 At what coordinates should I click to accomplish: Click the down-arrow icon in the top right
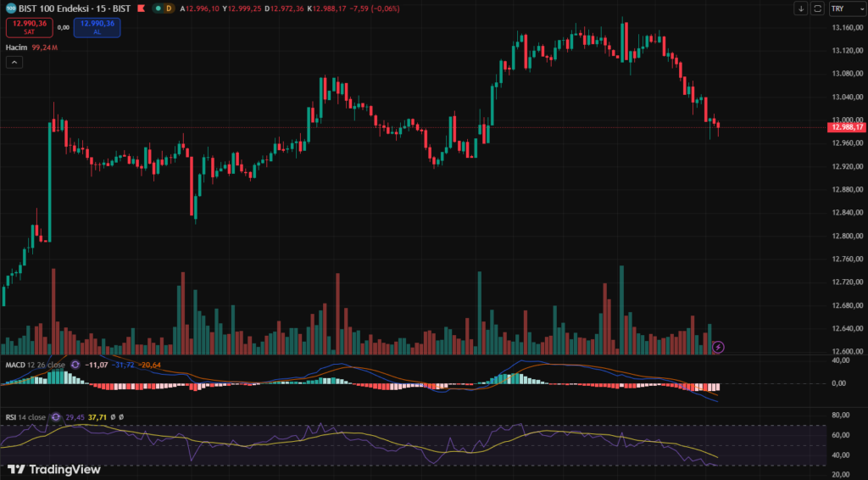point(801,8)
